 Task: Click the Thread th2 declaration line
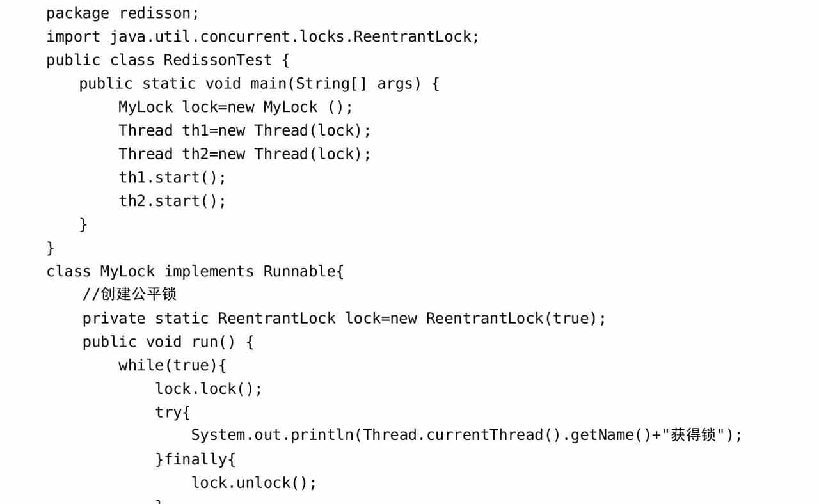(x=244, y=154)
